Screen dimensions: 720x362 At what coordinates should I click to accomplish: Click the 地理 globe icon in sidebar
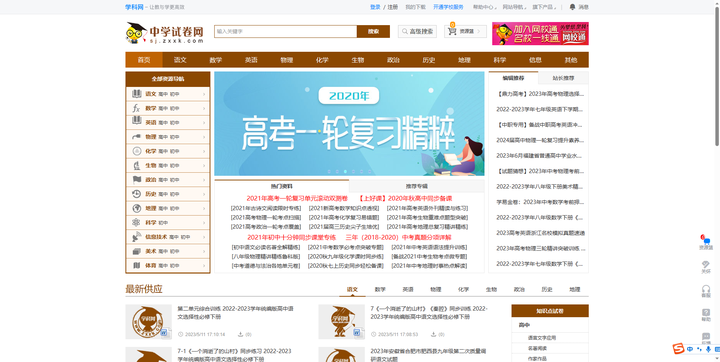click(x=136, y=208)
